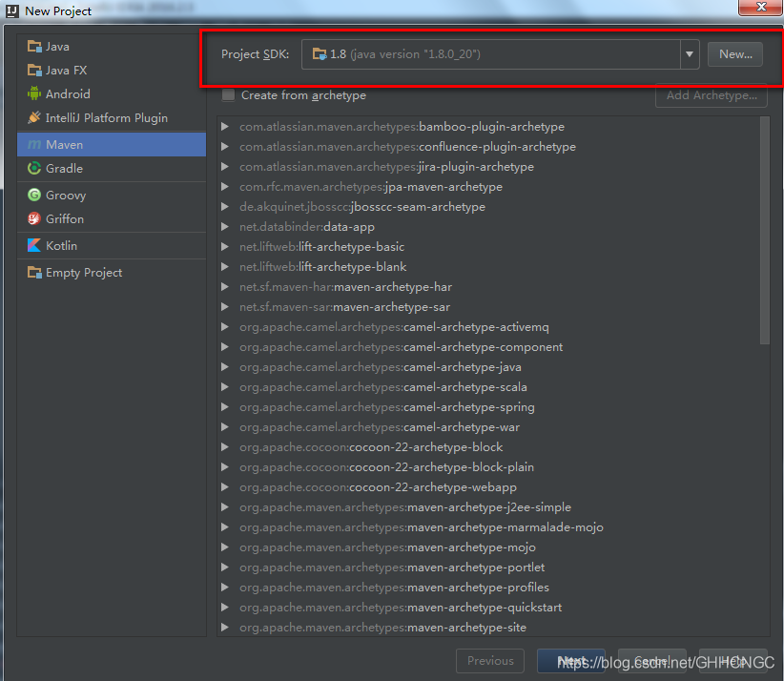Viewport: 784px width, 681px height.
Task: Select IntelliJ Platform Plugin icon
Action: [x=34, y=117]
